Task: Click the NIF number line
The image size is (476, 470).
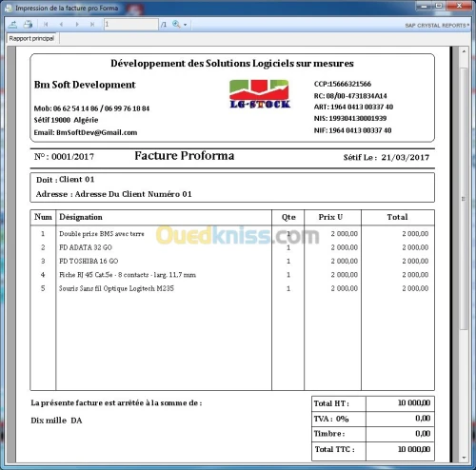Action: (x=352, y=130)
